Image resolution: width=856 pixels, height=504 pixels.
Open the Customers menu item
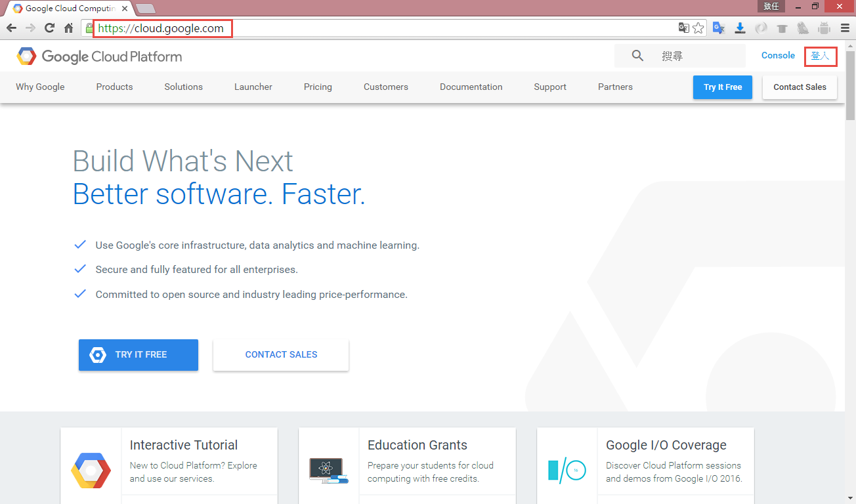386,87
